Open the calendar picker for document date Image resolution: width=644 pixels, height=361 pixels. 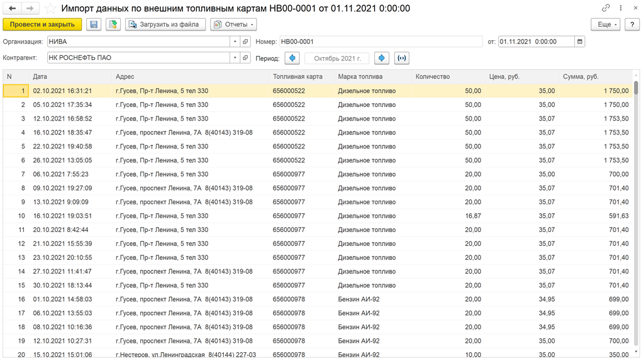tap(580, 42)
